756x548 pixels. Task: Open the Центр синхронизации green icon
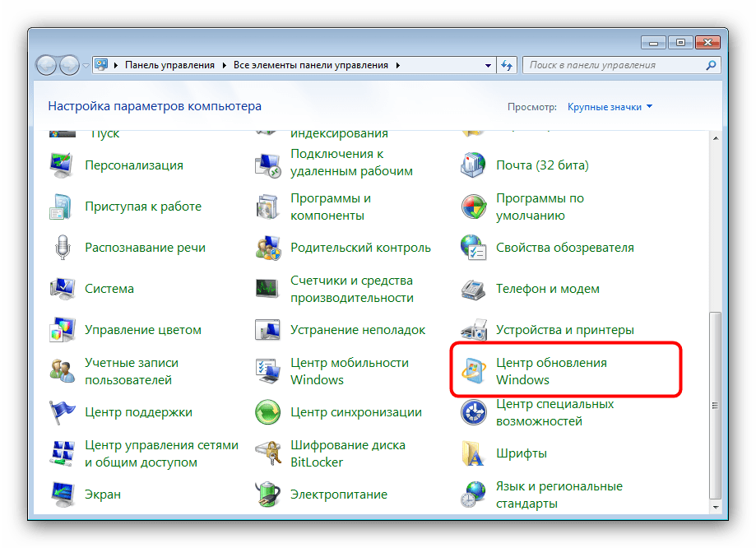268,412
